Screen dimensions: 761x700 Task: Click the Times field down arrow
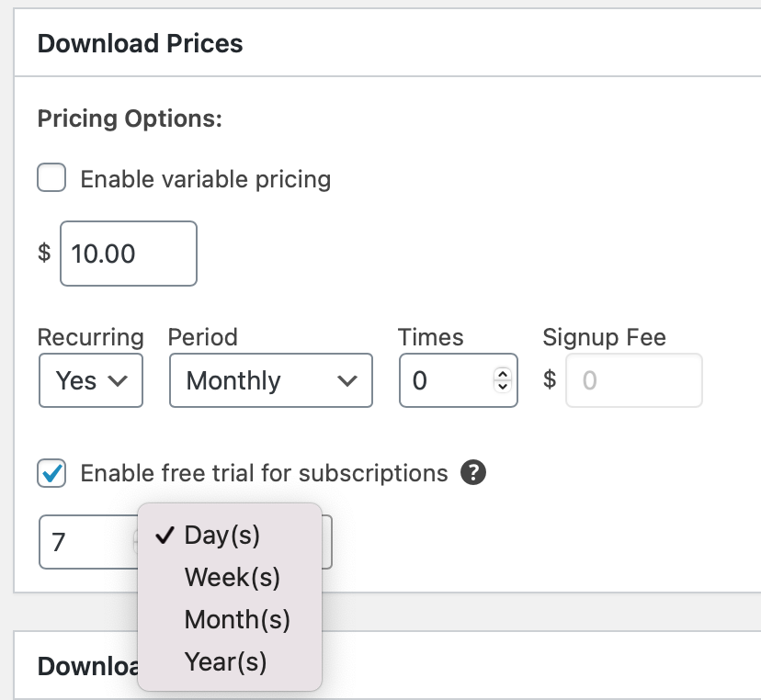(x=503, y=386)
